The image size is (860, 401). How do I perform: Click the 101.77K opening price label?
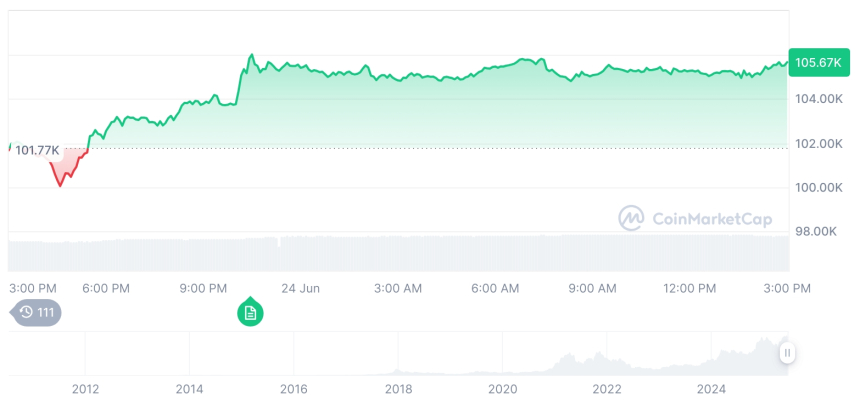click(37, 150)
